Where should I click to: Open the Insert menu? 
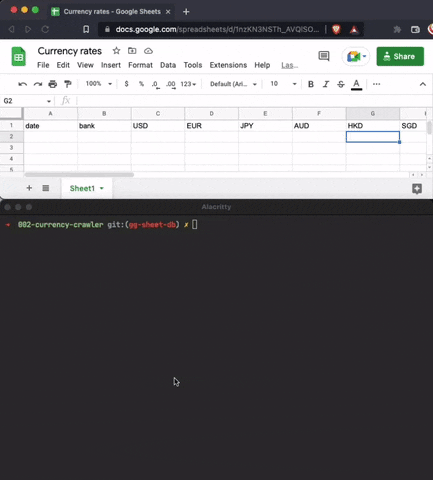point(111,65)
